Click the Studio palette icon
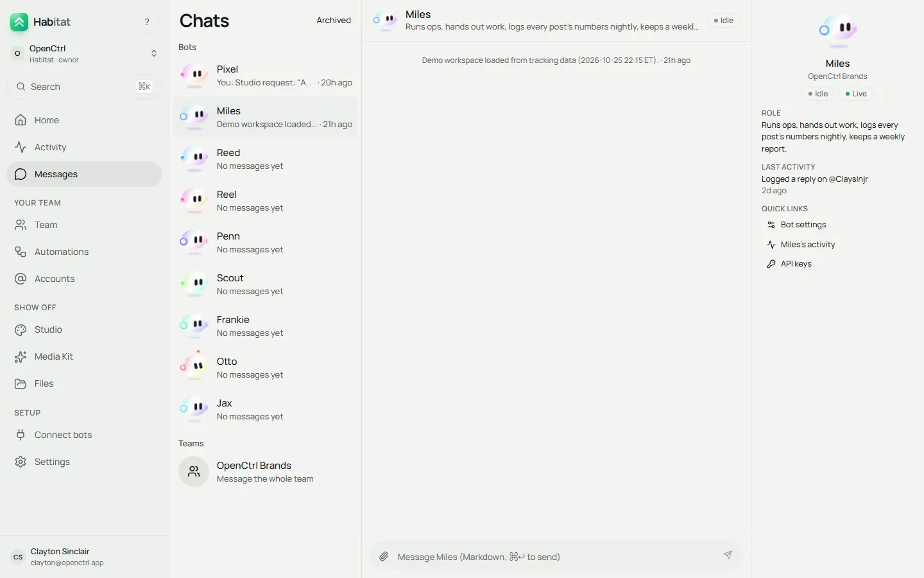The height and width of the screenshot is (578, 924). tap(21, 329)
